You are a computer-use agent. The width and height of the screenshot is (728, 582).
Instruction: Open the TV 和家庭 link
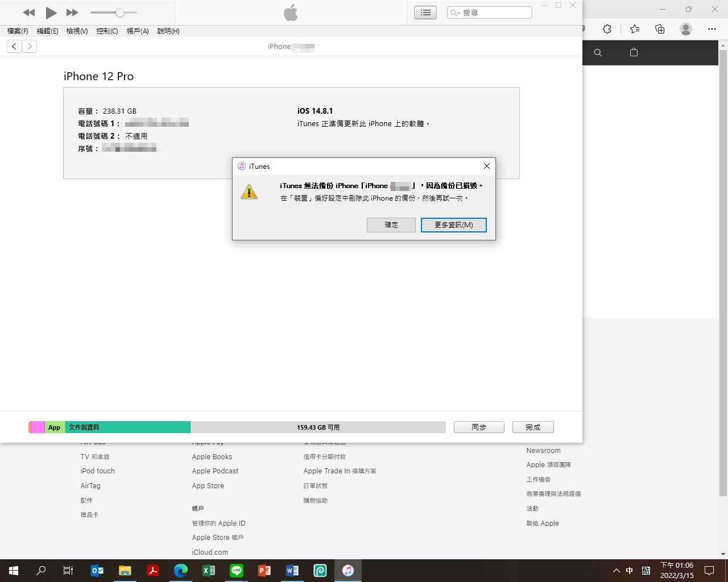click(95, 457)
